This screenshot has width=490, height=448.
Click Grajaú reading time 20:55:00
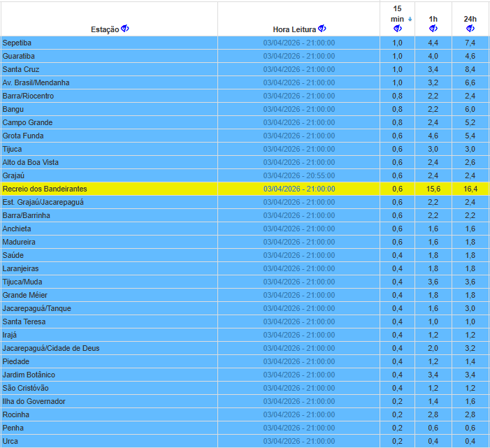click(299, 175)
